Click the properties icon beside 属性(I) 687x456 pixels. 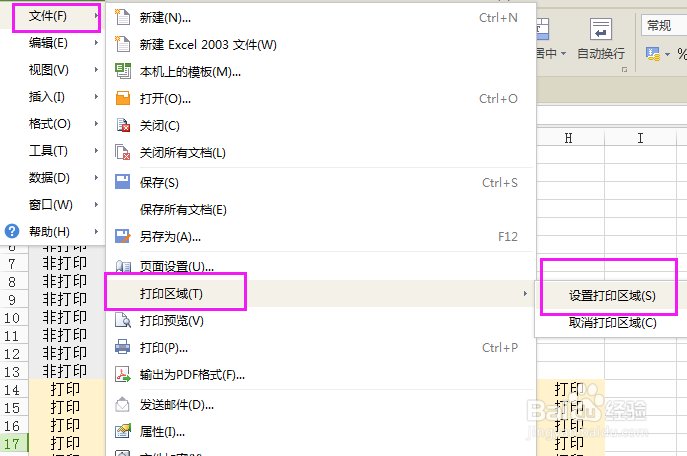point(122,431)
